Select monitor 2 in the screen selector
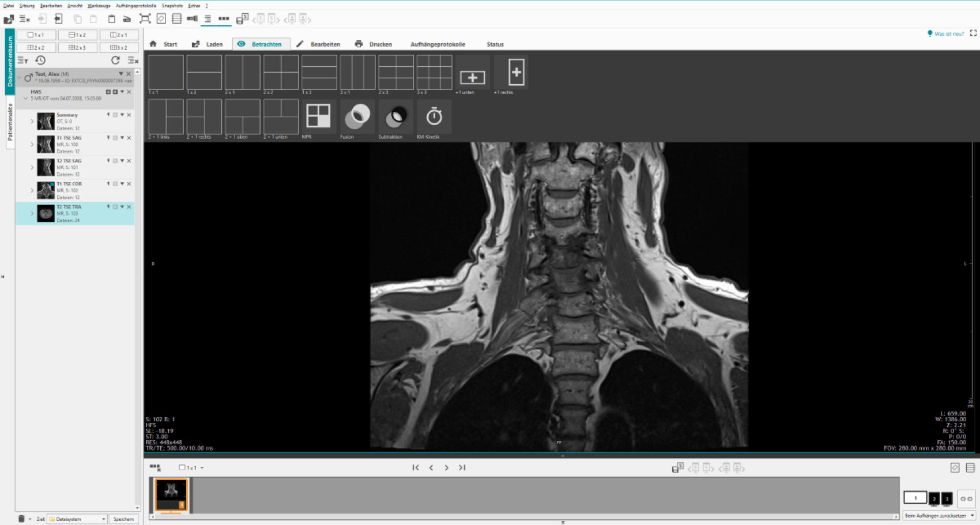980x525 pixels. [934, 498]
